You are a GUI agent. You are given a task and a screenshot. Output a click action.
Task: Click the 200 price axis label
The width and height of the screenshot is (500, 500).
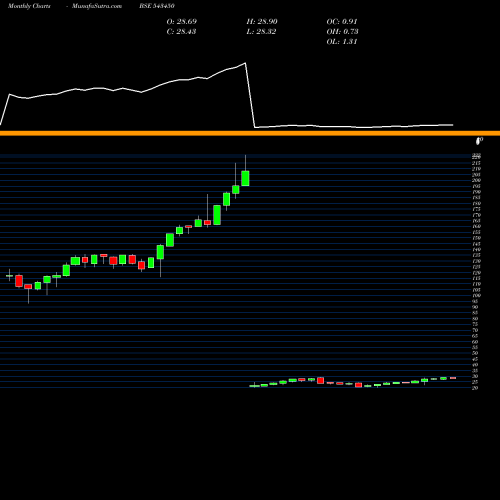(x=477, y=180)
